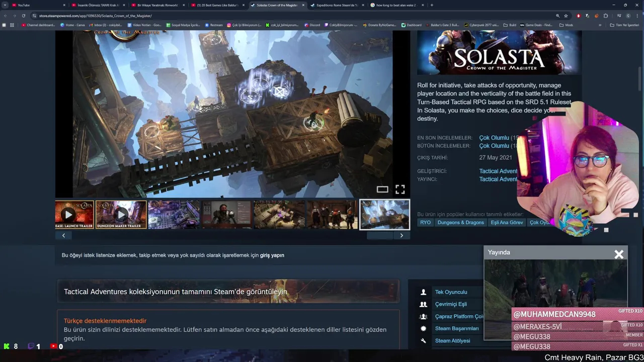The width and height of the screenshot is (644, 362).
Task: Select the third screenshot thumbnail in the media strip
Action: pyautogui.click(x=174, y=215)
